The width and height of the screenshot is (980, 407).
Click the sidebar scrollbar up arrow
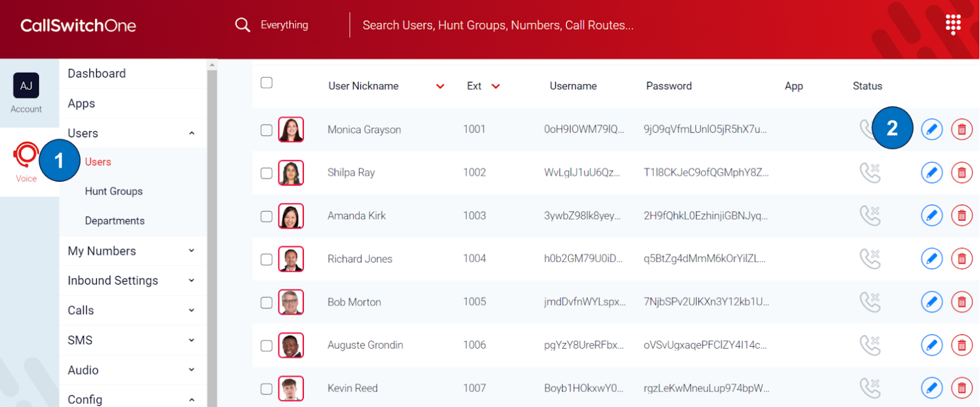[x=212, y=65]
